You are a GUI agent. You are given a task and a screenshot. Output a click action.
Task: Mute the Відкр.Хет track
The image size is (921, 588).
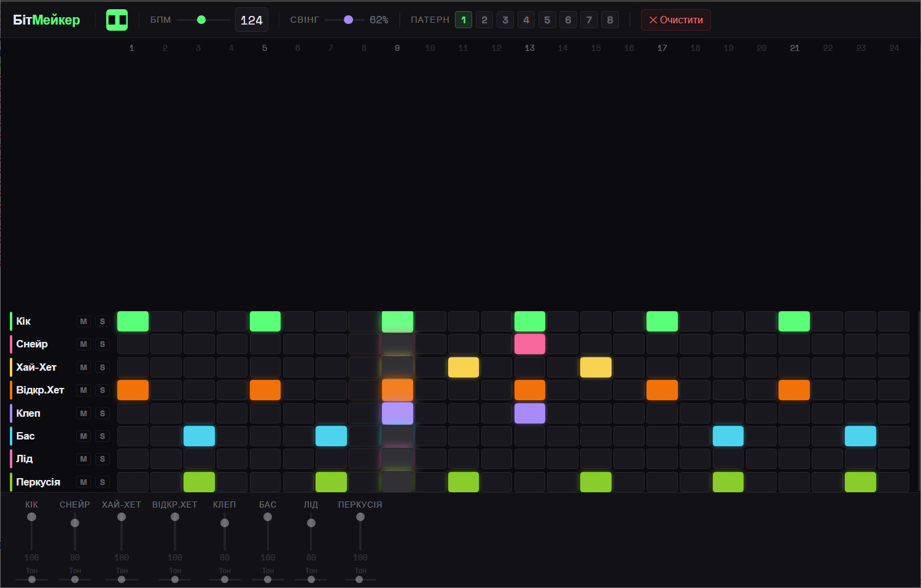pyautogui.click(x=84, y=390)
